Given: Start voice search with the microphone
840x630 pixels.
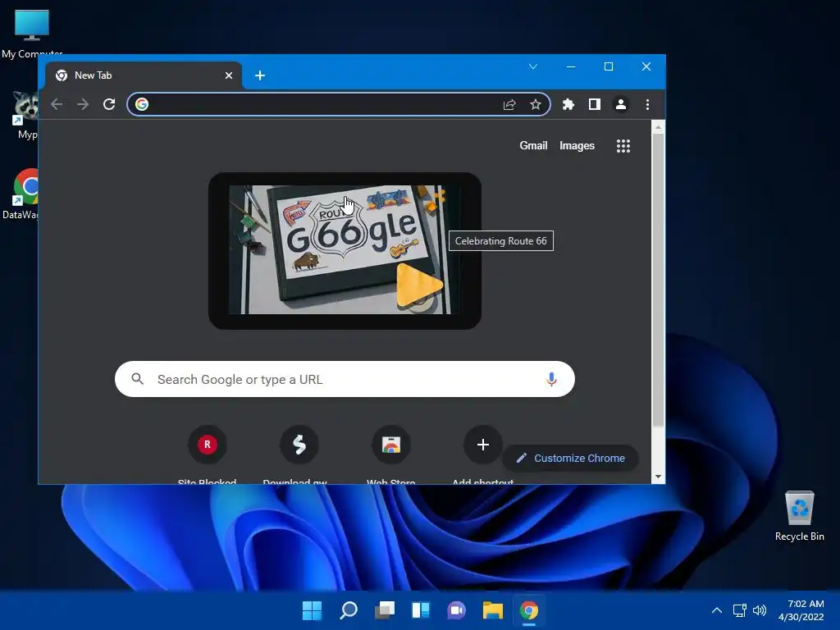Looking at the screenshot, I should [551, 379].
